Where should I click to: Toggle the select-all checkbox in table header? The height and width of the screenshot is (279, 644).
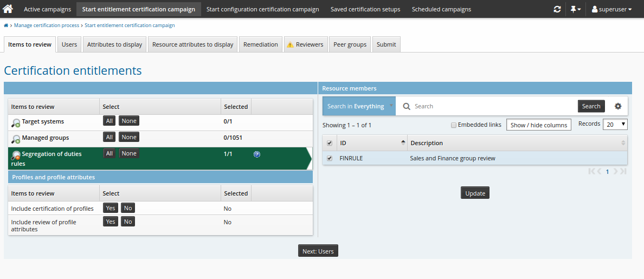click(x=330, y=143)
